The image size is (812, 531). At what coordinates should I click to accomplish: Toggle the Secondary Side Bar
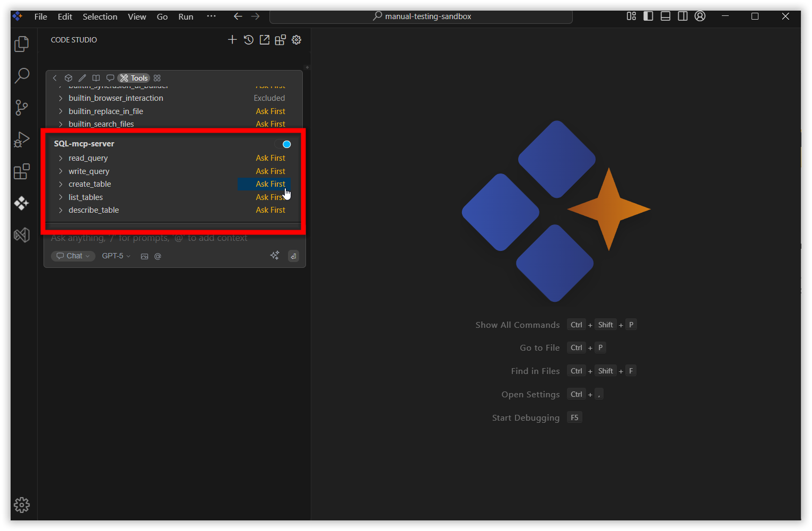pyautogui.click(x=683, y=16)
